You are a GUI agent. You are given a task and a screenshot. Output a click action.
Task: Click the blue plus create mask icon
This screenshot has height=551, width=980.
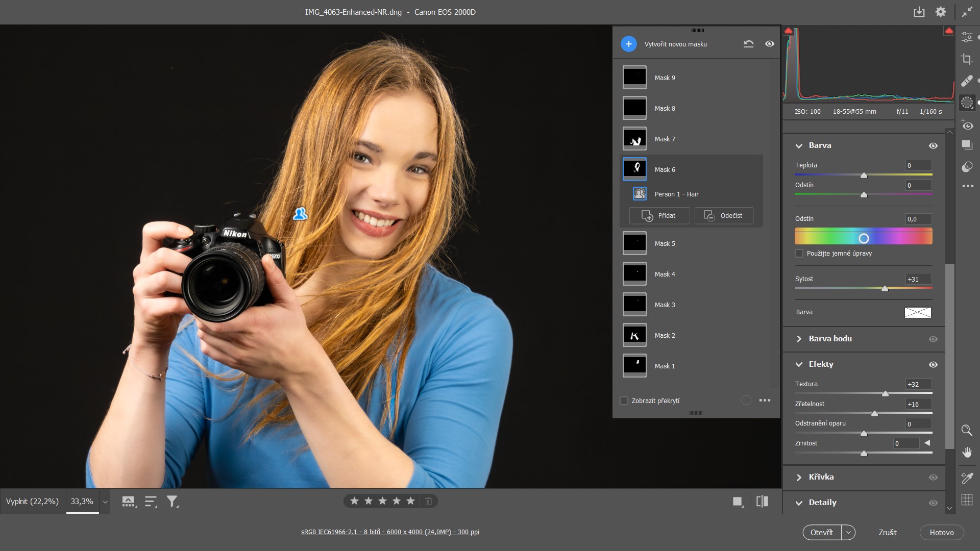629,44
